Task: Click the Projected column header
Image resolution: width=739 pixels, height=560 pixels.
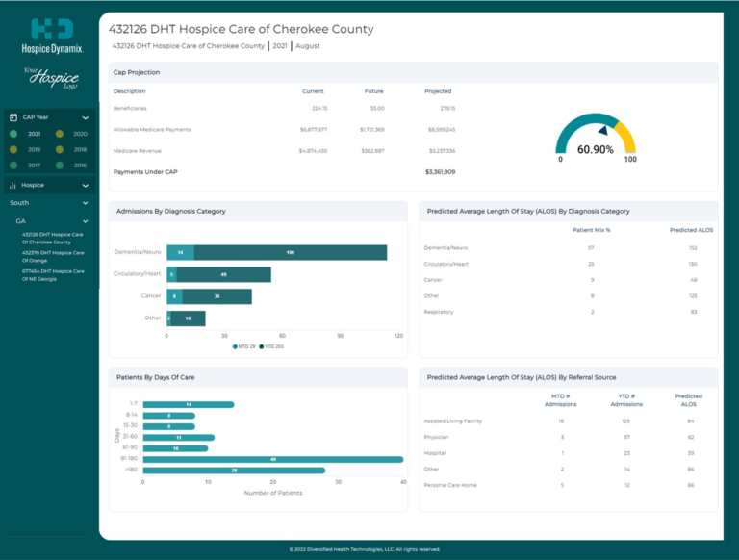Action: pos(438,91)
